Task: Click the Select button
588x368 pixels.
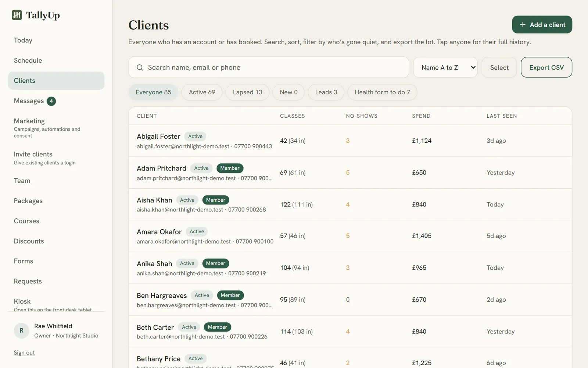Action: pos(499,67)
